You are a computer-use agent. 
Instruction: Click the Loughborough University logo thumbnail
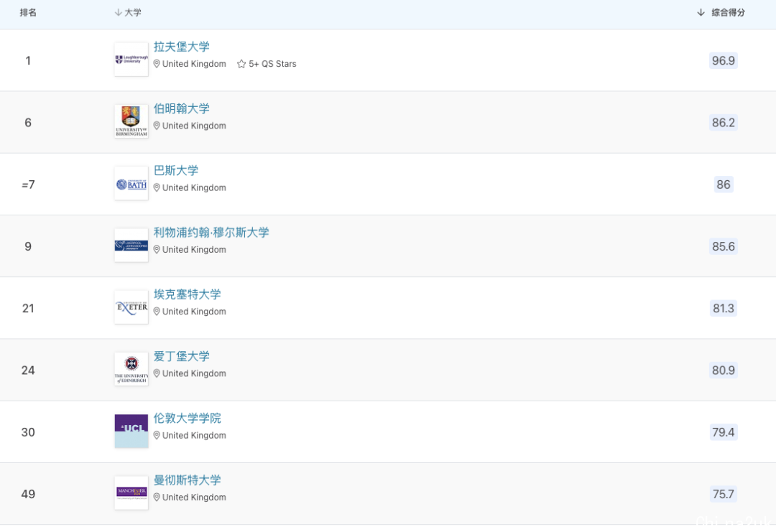point(131,60)
